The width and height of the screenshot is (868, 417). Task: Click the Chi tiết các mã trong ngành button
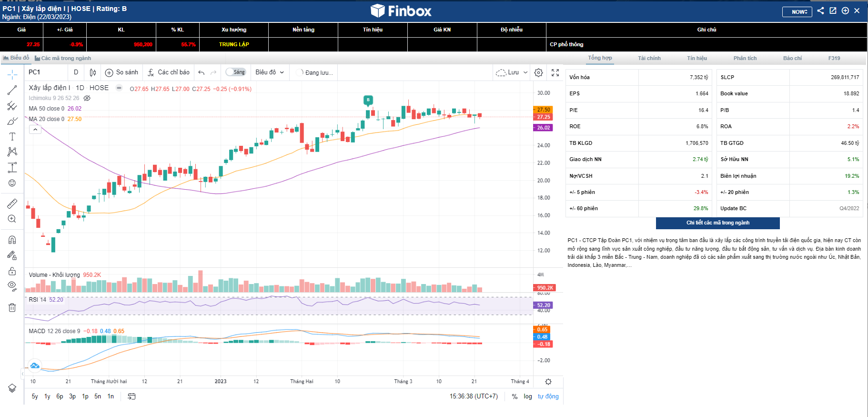click(717, 223)
